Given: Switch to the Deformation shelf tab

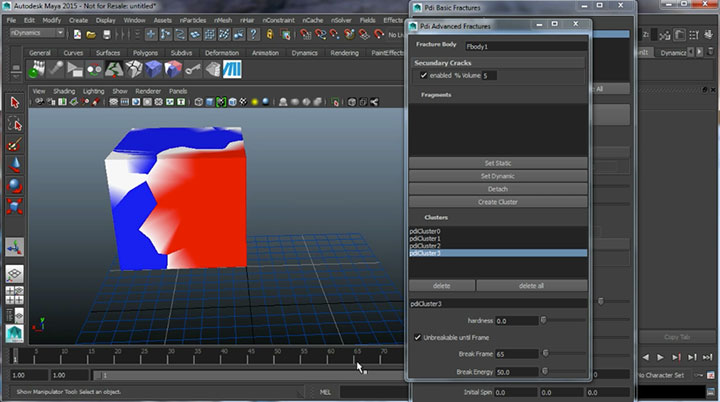Looking at the screenshot, I should point(222,53).
